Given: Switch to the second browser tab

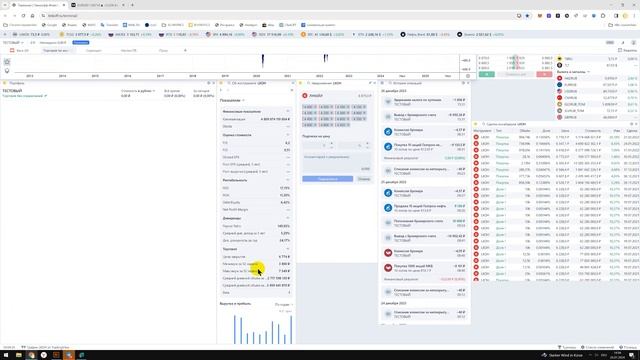Looking at the screenshot, I should (97, 5).
